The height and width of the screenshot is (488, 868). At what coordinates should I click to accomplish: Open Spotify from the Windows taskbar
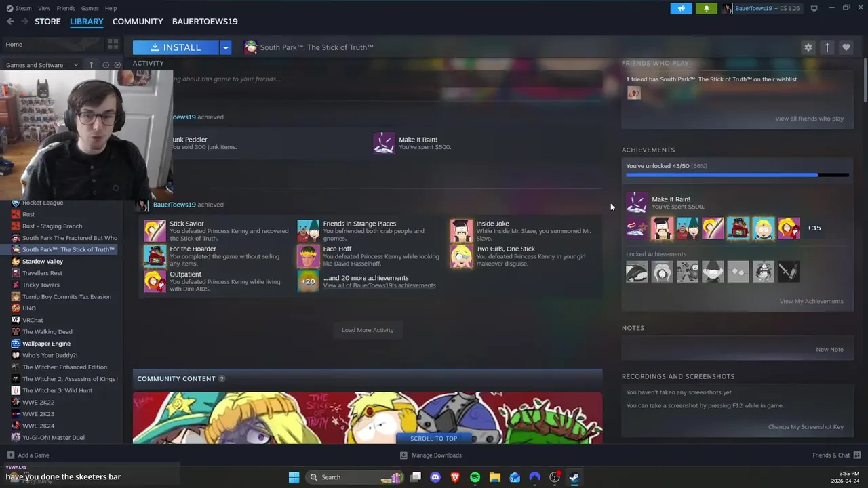pos(475,477)
